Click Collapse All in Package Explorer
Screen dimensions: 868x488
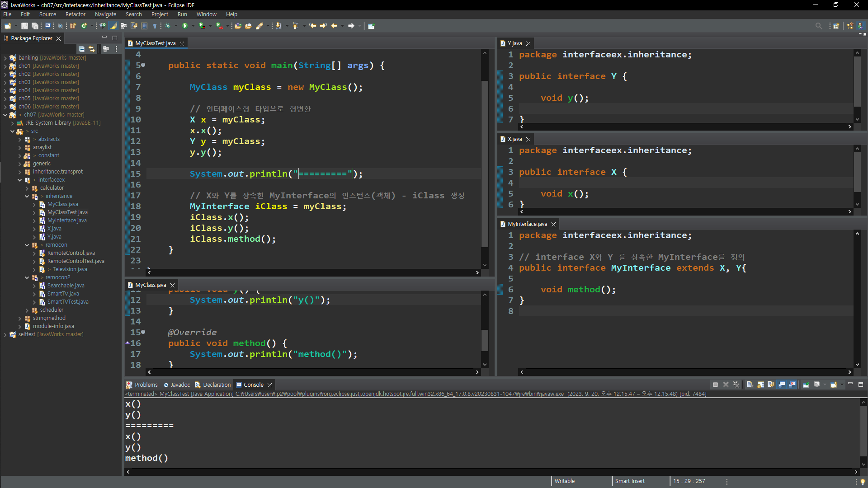[81, 49]
